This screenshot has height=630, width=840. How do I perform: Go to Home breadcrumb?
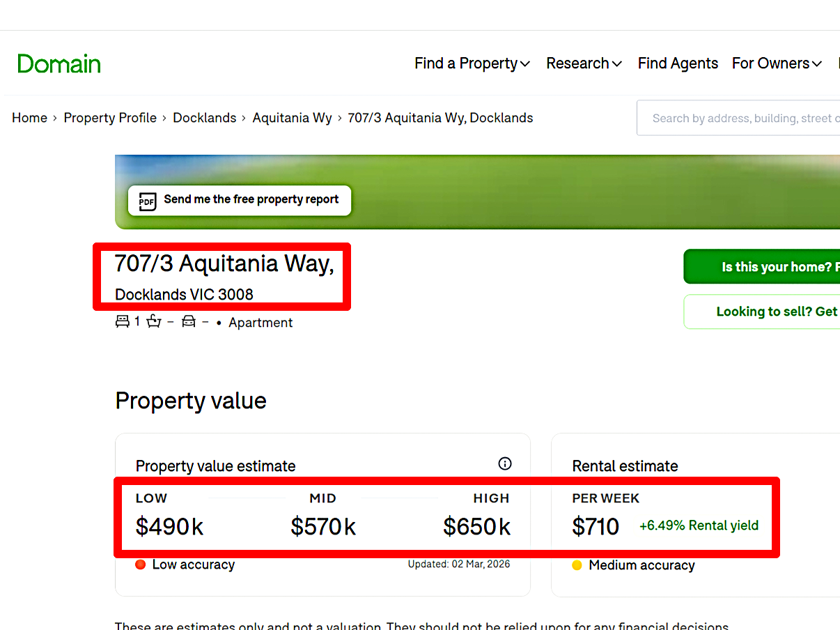pos(29,118)
